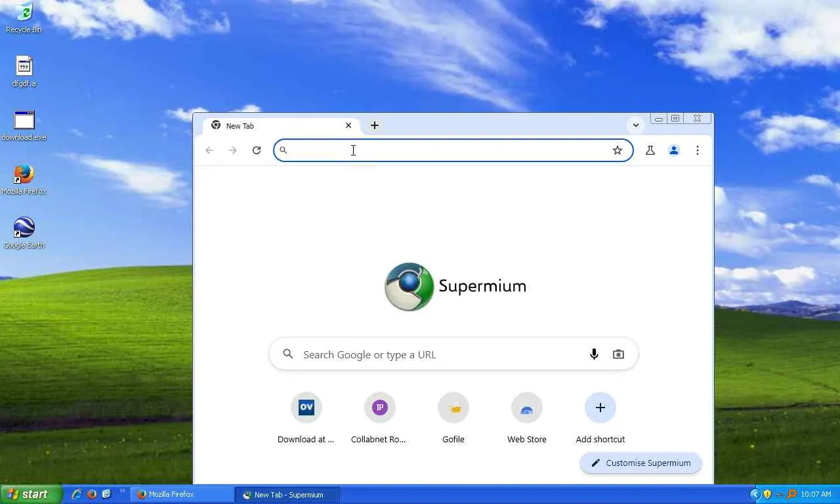840x504 pixels.
Task: Show hidden system tray icons
Action: 754,494
